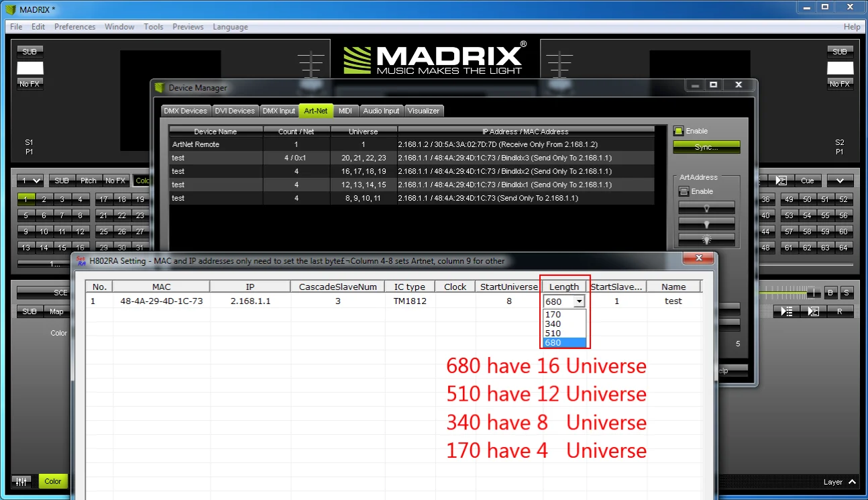Open the File menu
This screenshot has height=500, width=868.
pyautogui.click(x=16, y=27)
